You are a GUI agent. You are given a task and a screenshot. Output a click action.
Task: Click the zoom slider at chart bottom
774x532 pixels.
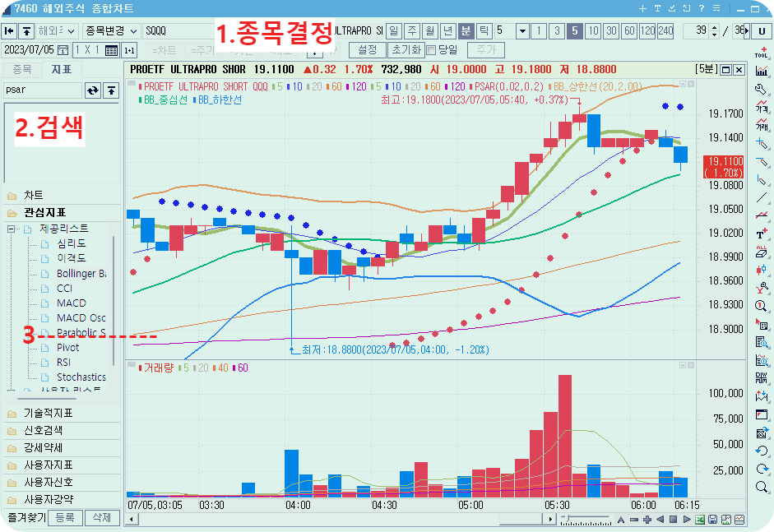tap(586, 519)
